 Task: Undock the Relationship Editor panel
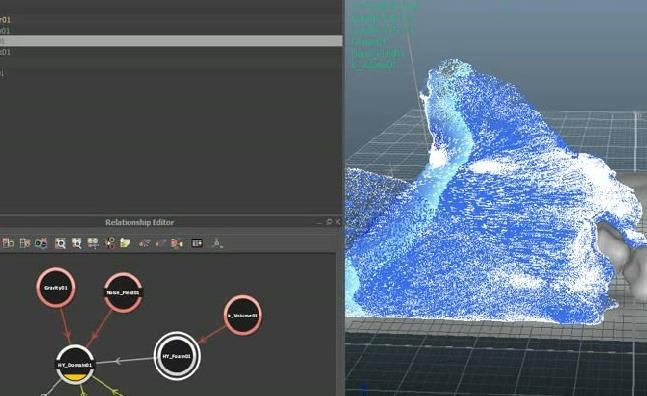(329, 222)
